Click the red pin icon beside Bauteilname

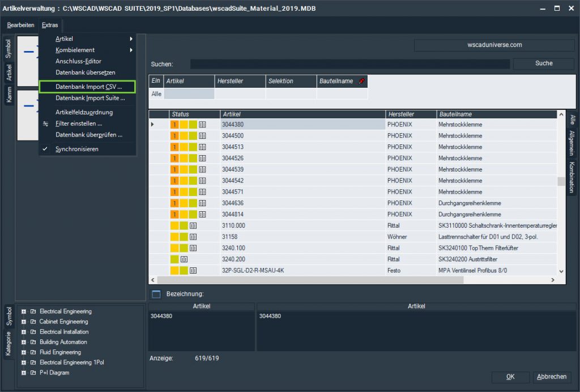point(362,82)
